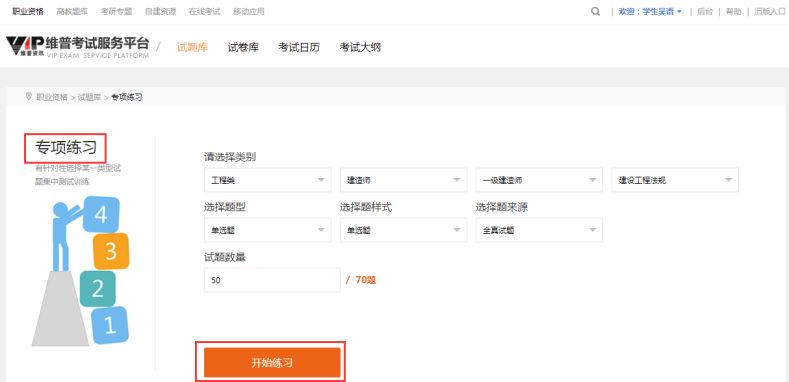This screenshot has width=789, height=382.
Task: Expand the 一级建造师 dropdown
Action: [x=539, y=180]
